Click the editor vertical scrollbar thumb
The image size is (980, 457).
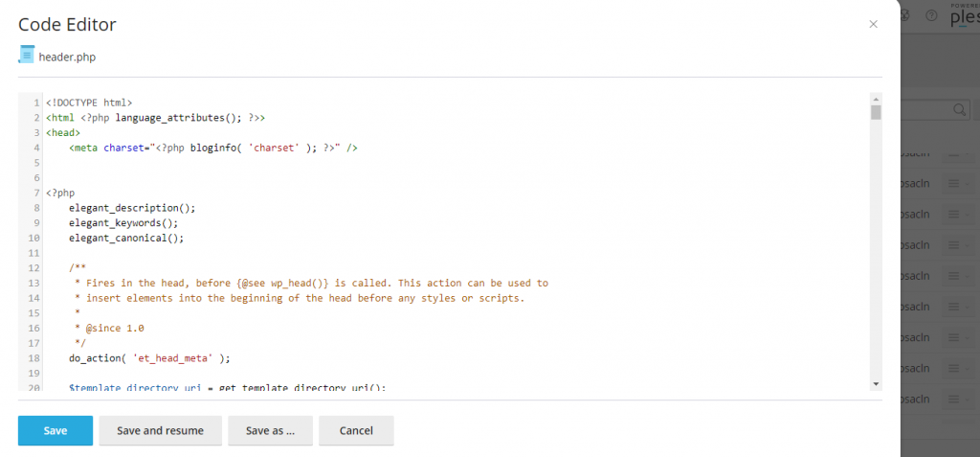(x=876, y=113)
